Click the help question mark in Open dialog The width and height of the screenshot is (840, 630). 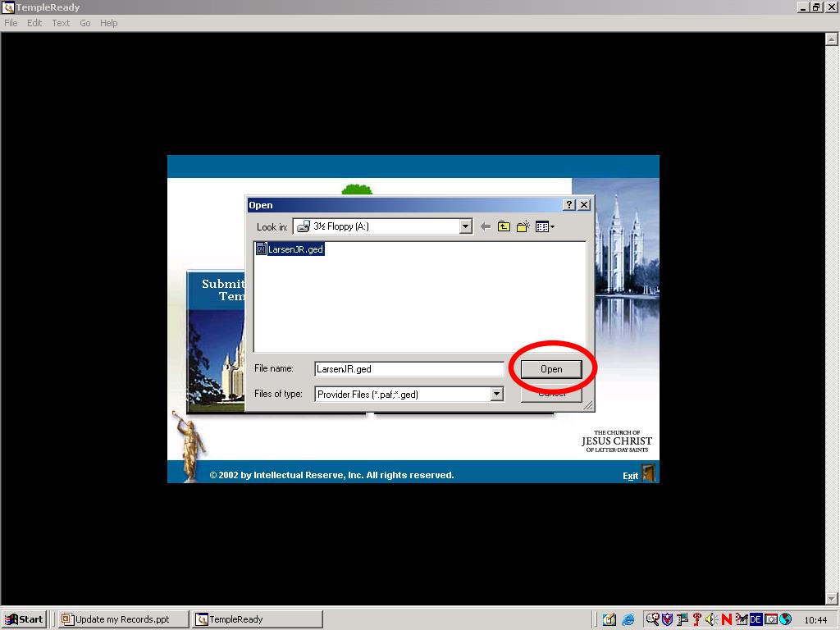pos(569,204)
